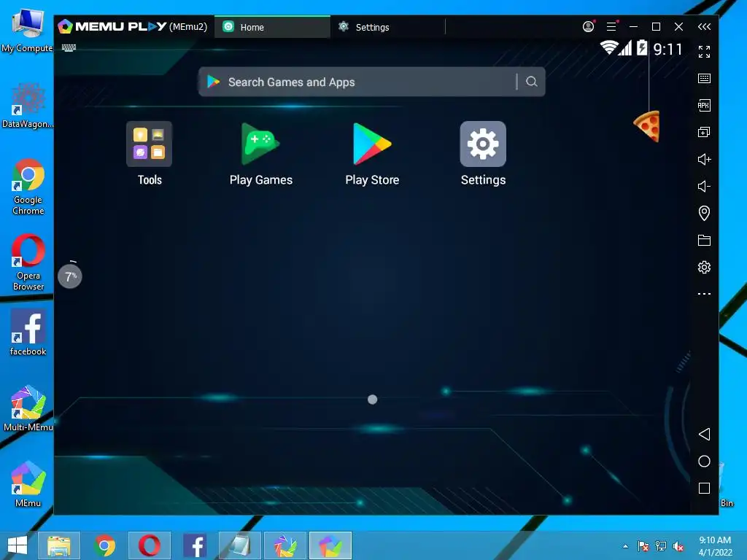Open the Windows Start button
Viewport: 747px width, 560px height.
pyautogui.click(x=18, y=545)
